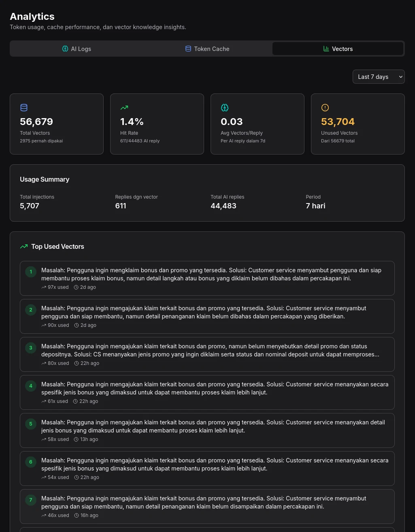Click rank badge 2 in vector list
This screenshot has height=532, width=415.
(31, 310)
